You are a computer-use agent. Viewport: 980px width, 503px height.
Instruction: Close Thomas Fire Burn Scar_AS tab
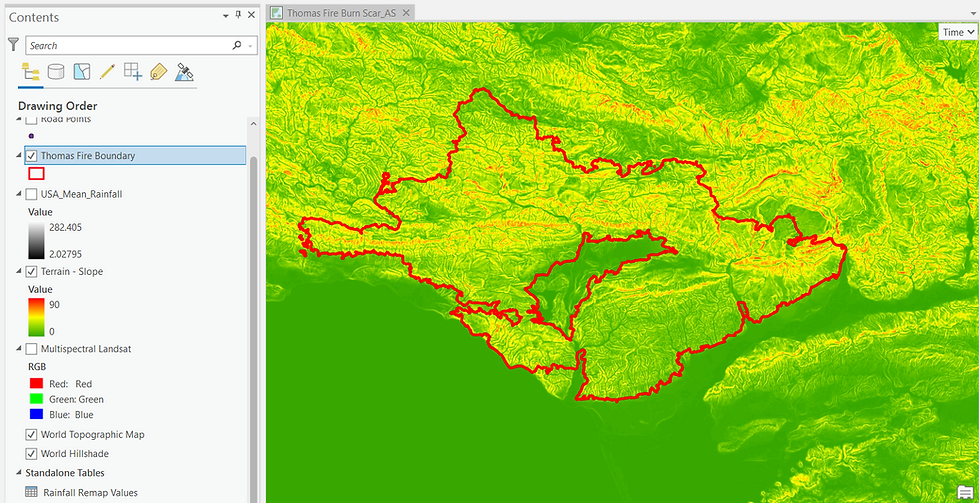pos(406,12)
